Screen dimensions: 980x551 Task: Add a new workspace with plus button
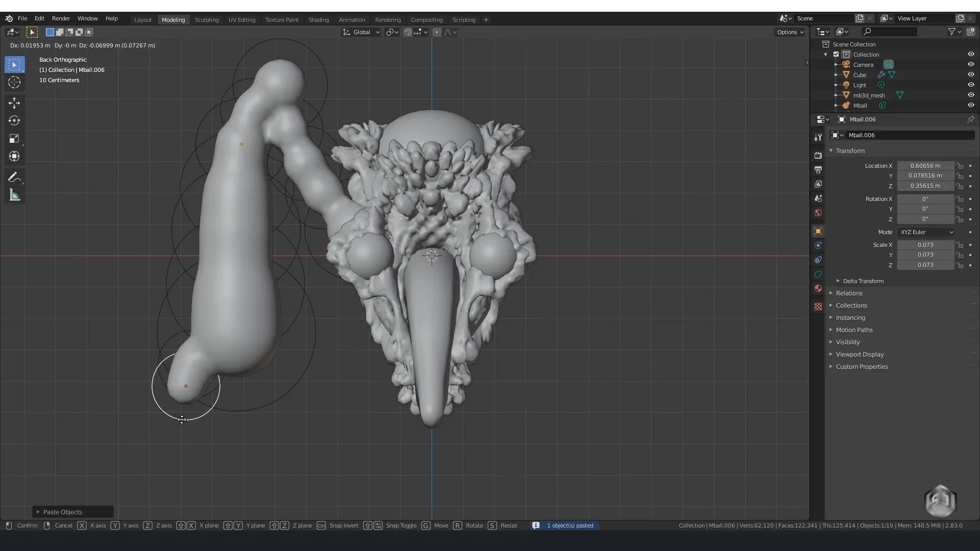(486, 20)
